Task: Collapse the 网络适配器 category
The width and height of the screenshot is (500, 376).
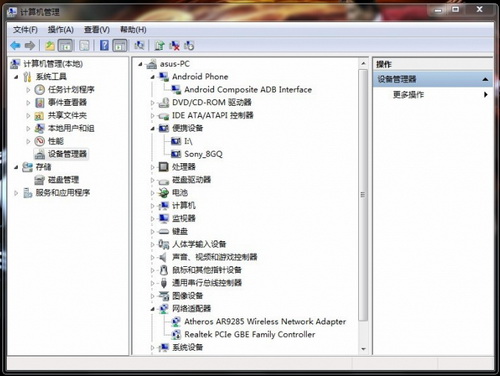Action: [153, 309]
